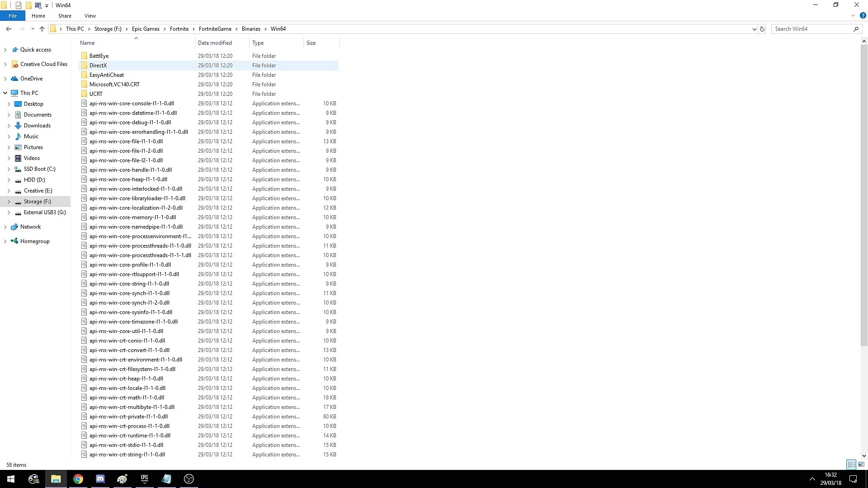Click the Back navigation arrow
Viewport: 868px width, 488px height.
9,29
